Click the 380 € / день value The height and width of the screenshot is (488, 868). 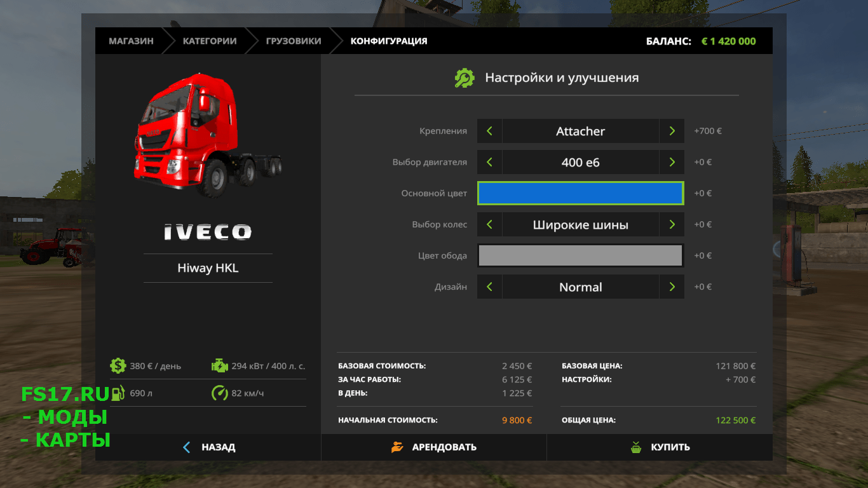[156, 366]
